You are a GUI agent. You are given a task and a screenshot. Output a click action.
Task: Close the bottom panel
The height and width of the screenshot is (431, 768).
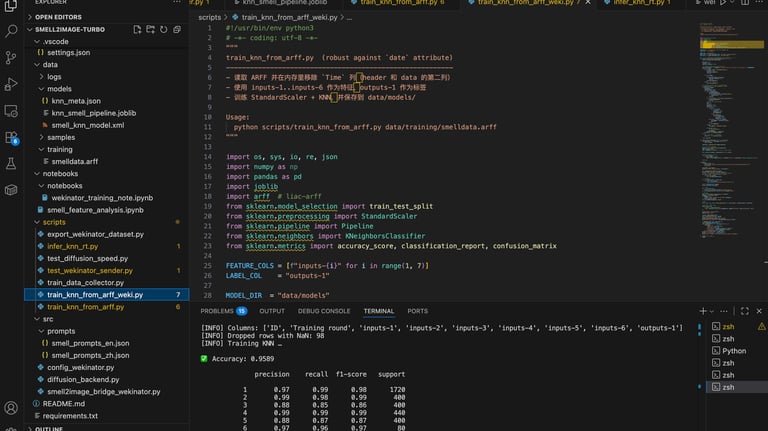pyautogui.click(x=759, y=311)
